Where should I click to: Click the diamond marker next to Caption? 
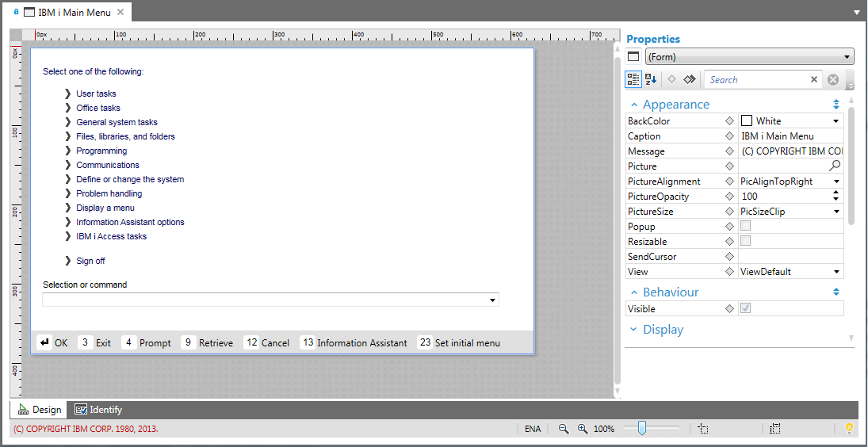(729, 136)
